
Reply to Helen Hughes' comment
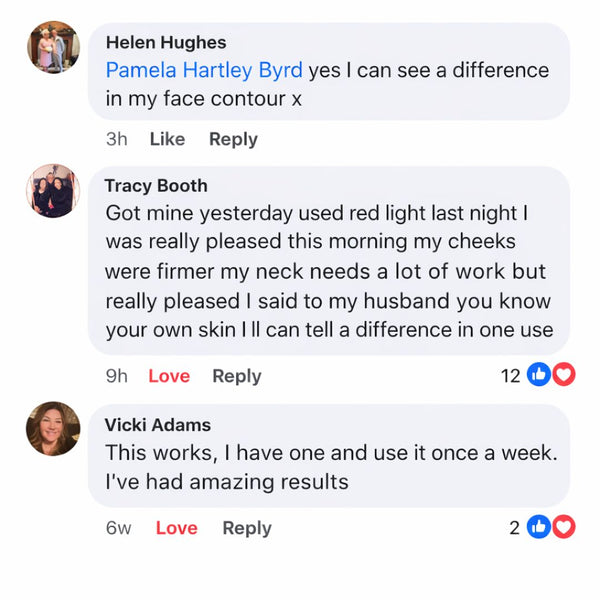coord(233,139)
